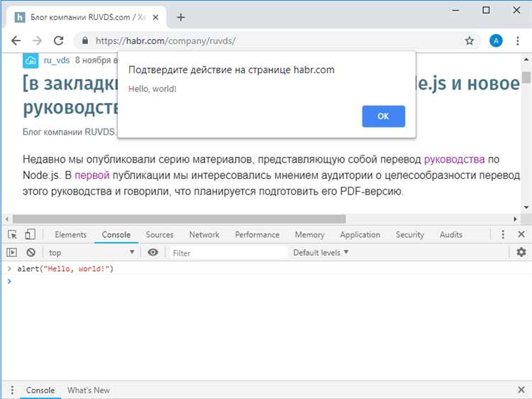
Task: Click the vertical scrollbar down arrow
Action: click(526, 207)
